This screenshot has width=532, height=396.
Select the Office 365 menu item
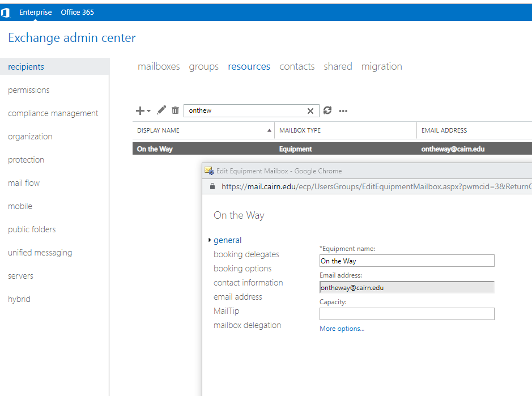coord(77,11)
